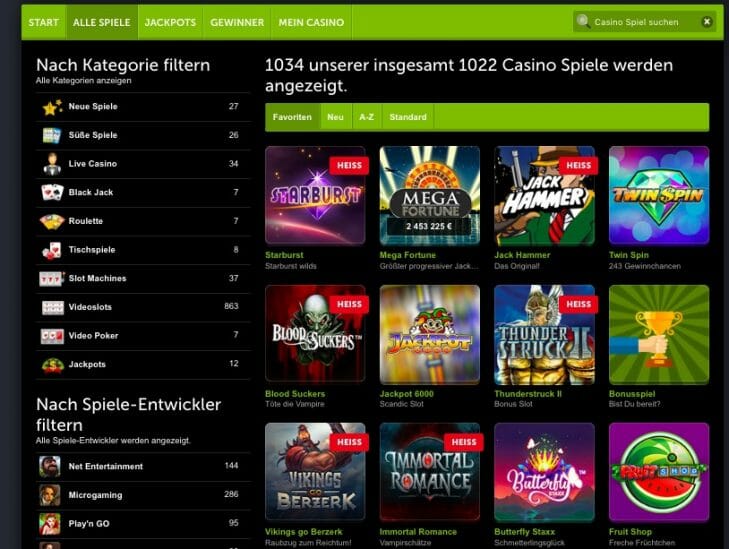Filter by Live Casino category
Image resolution: width=729 pixels, height=549 pixels.
click(x=143, y=164)
